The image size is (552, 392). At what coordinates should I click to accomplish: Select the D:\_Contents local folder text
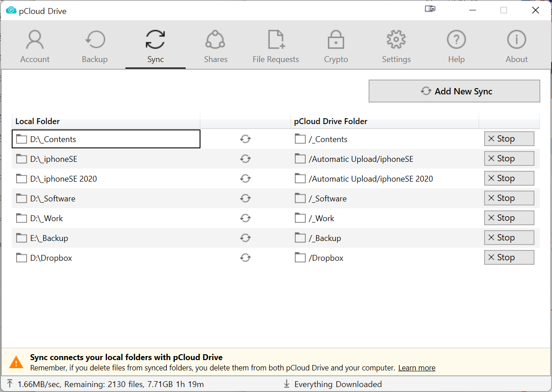point(53,139)
